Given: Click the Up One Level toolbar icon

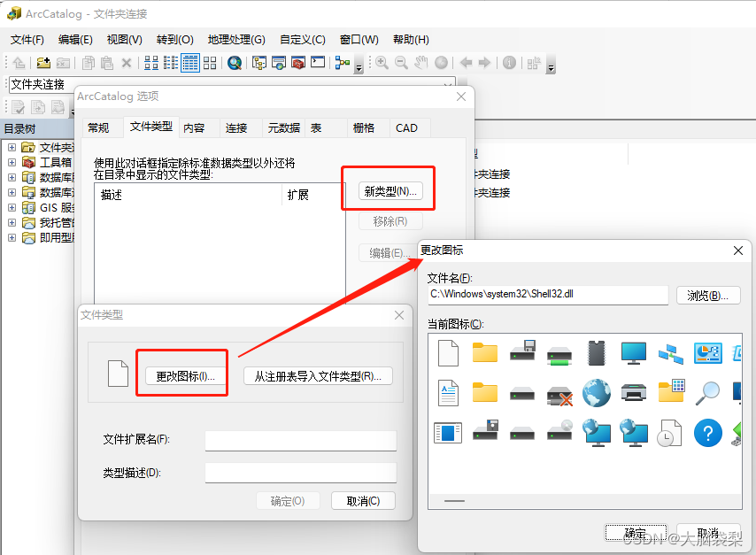Looking at the screenshot, I should click(x=19, y=63).
